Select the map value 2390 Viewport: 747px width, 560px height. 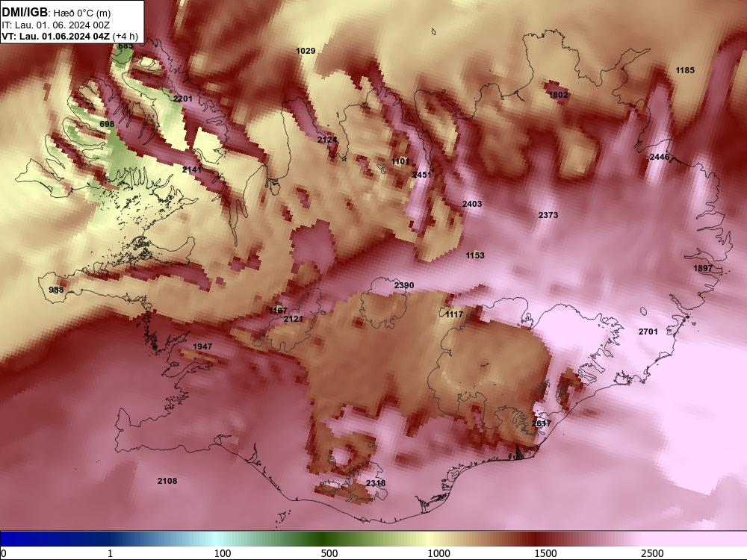point(404,286)
